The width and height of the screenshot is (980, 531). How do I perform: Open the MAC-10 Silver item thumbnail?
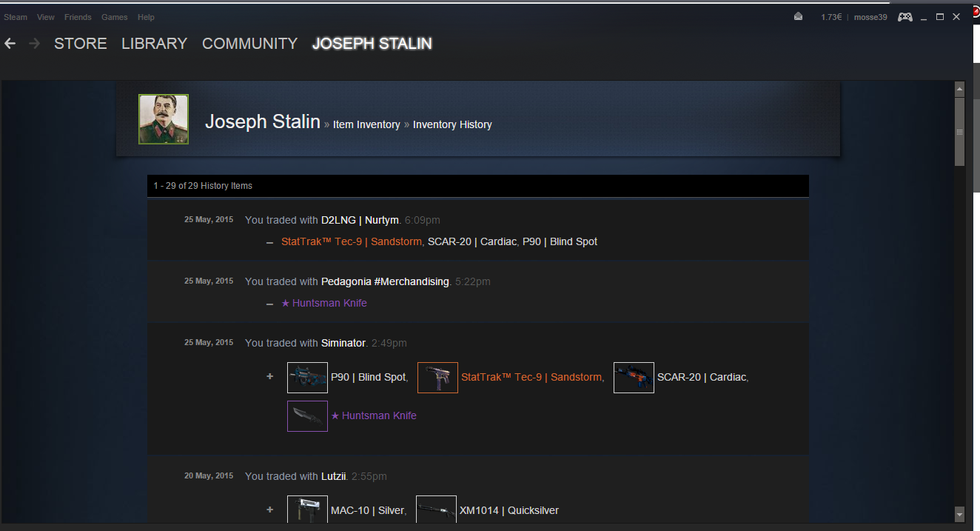point(307,510)
